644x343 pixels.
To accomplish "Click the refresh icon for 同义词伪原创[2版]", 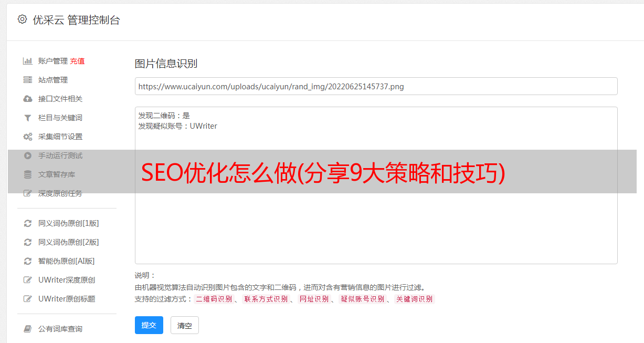I will tap(28, 242).
